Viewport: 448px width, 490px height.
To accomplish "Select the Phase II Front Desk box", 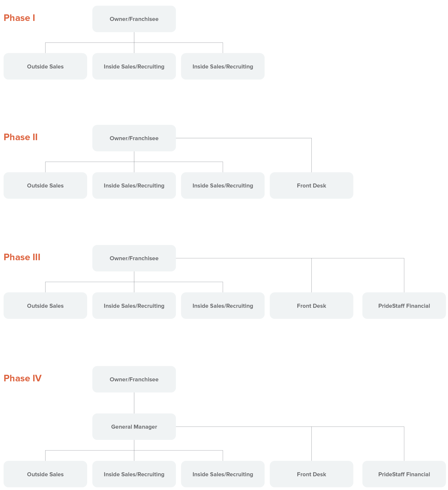I will [311, 185].
